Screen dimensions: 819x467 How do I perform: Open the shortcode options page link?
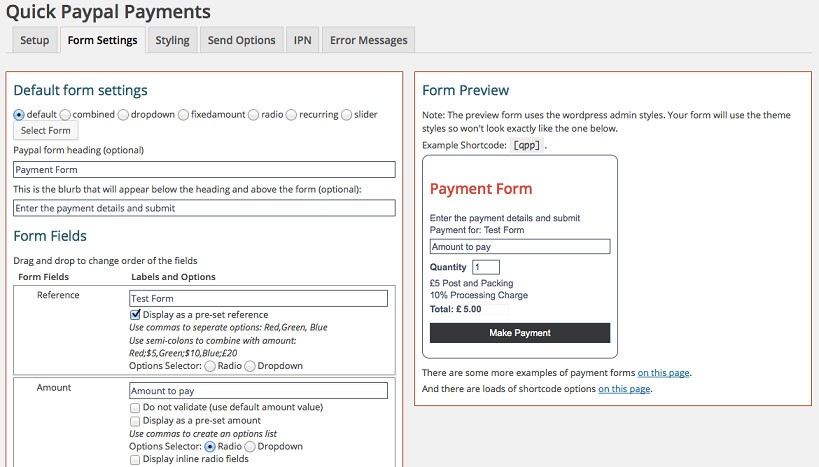coord(624,389)
